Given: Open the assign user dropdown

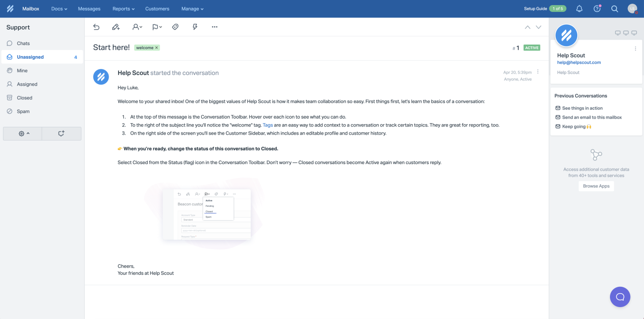Looking at the screenshot, I should (137, 27).
